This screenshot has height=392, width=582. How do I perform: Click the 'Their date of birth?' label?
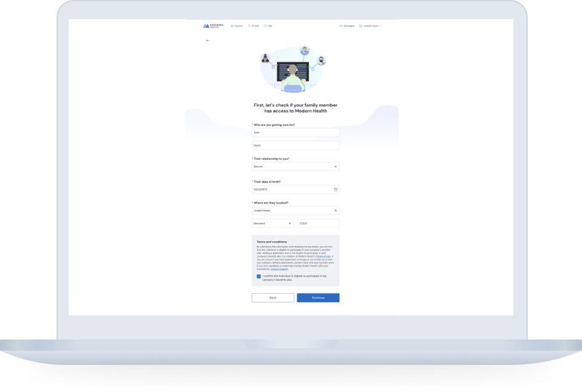click(x=267, y=182)
